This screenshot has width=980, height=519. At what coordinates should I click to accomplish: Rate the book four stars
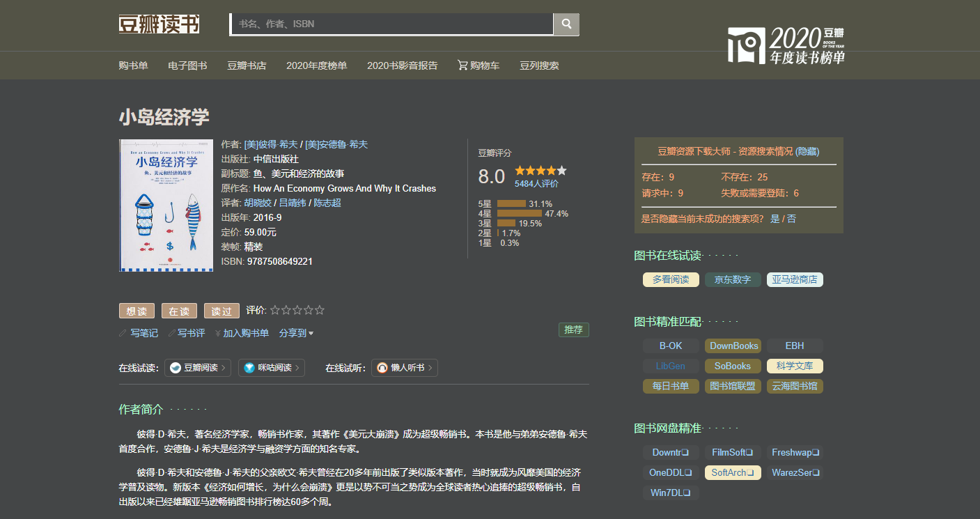(x=309, y=310)
